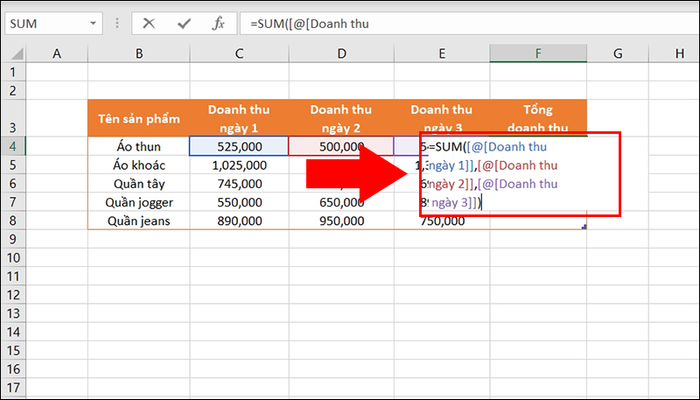The height and width of the screenshot is (400, 700).
Task: Select row 7 header
Action: [x=13, y=202]
